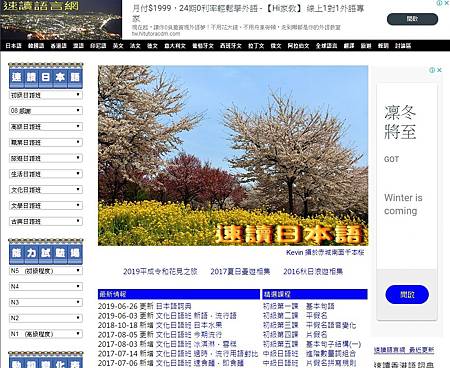
Task: Click blue 開啟 button in sidebar ad
Action: point(407,294)
